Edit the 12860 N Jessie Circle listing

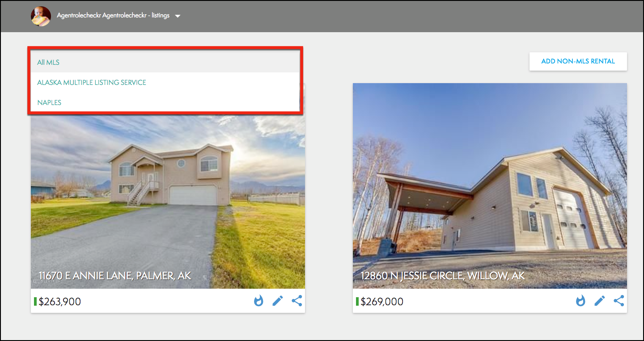click(600, 301)
